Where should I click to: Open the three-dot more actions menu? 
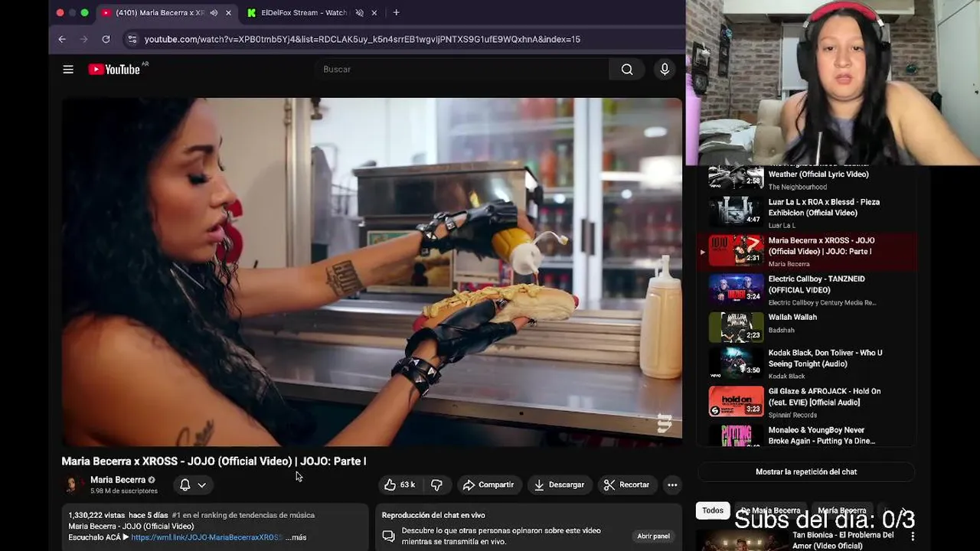point(672,484)
